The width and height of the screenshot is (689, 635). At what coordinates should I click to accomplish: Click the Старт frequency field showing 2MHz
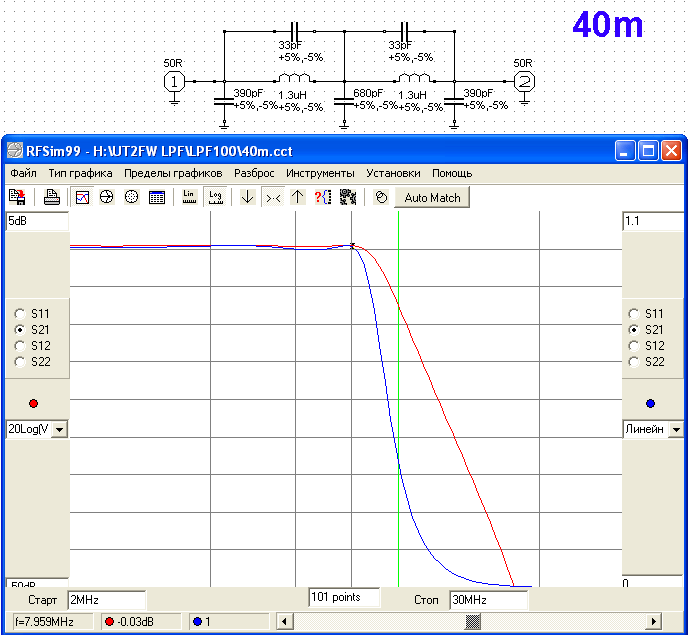pyautogui.click(x=105, y=600)
